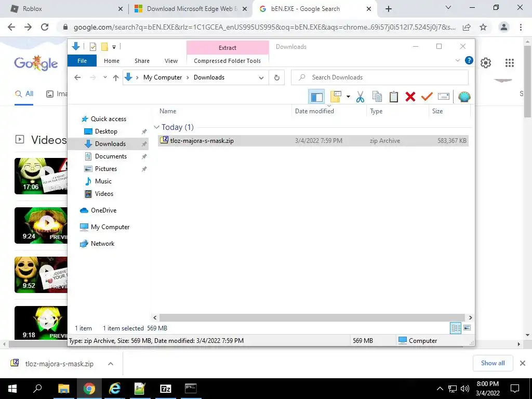532x399 pixels.
Task: Open Network in navigation pane
Action: click(x=102, y=244)
